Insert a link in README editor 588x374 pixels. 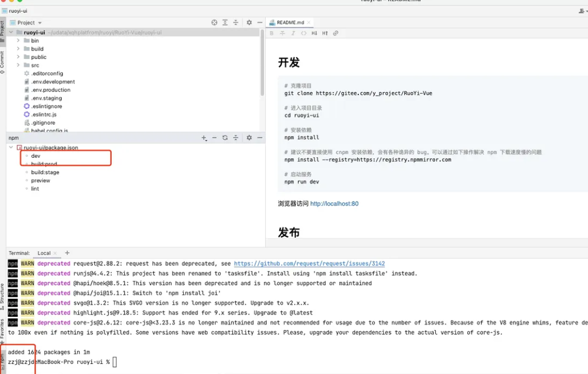336,33
